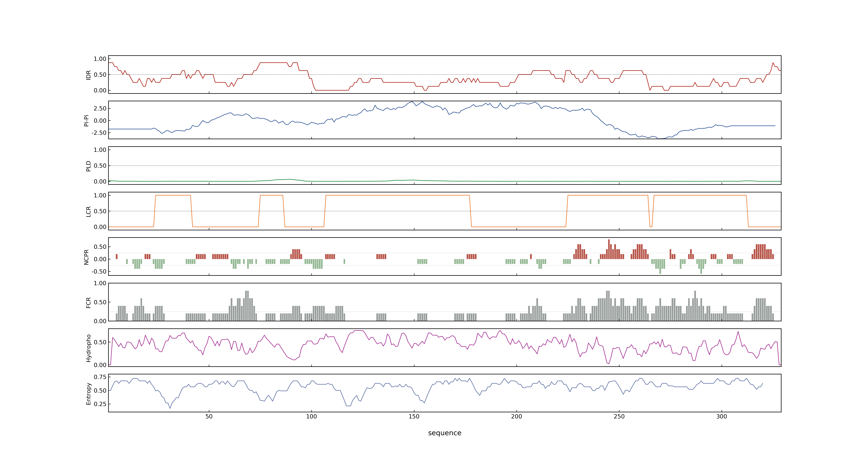Click the longest LCR plateau near position 140
Screen dimensions: 868x463
[x=398, y=195]
